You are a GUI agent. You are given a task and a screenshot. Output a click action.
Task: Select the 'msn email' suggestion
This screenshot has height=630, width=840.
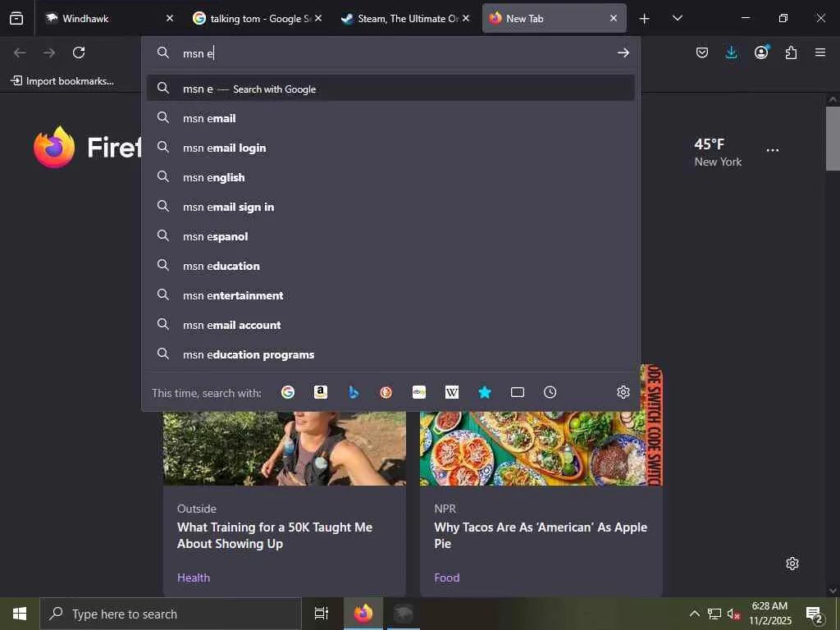[x=390, y=118]
